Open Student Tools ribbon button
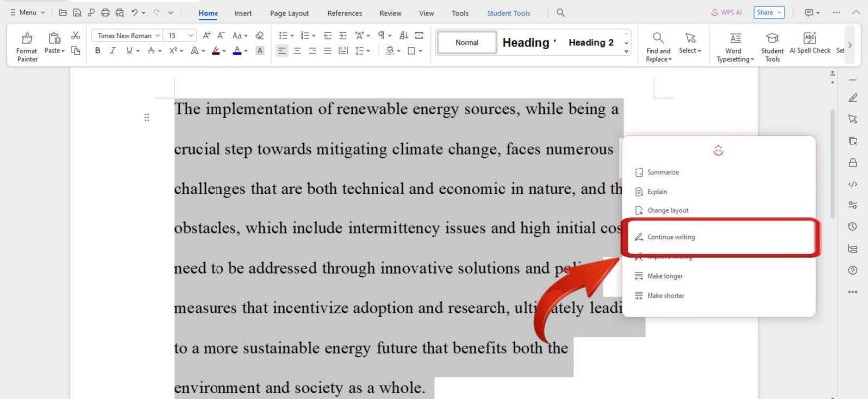The height and width of the screenshot is (399, 868). tap(772, 45)
